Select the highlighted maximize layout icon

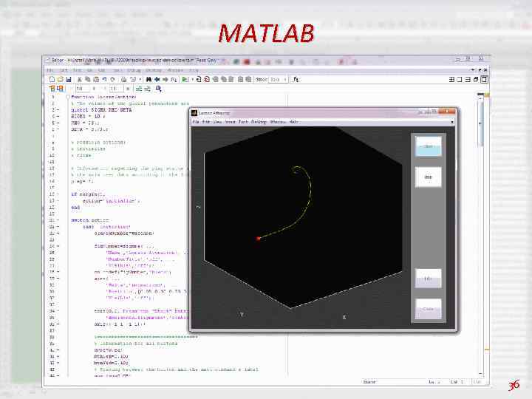pos(484,79)
